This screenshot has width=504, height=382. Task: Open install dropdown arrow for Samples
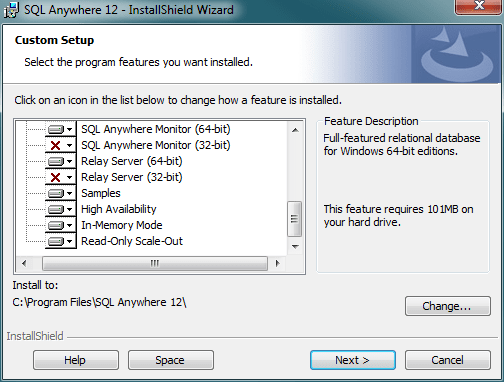69,193
